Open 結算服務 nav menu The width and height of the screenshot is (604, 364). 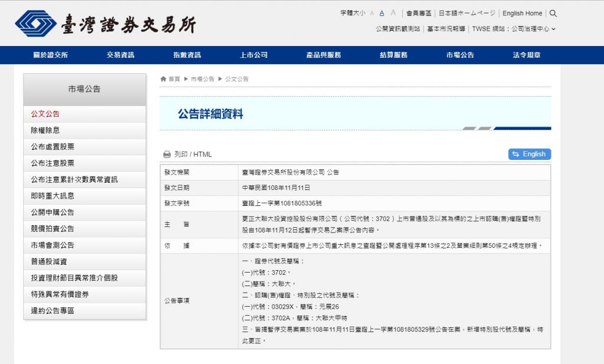click(x=393, y=55)
